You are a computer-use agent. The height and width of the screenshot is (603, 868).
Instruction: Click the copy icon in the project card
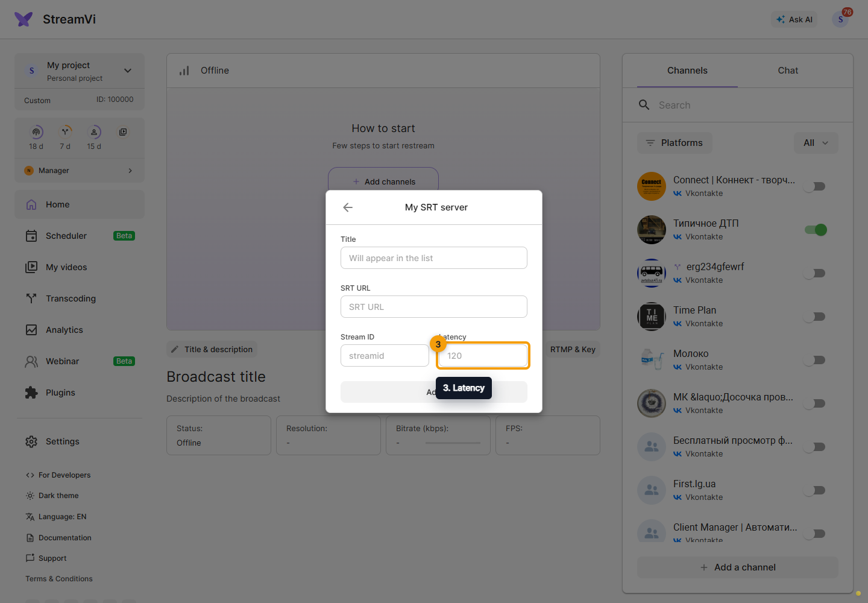click(123, 132)
